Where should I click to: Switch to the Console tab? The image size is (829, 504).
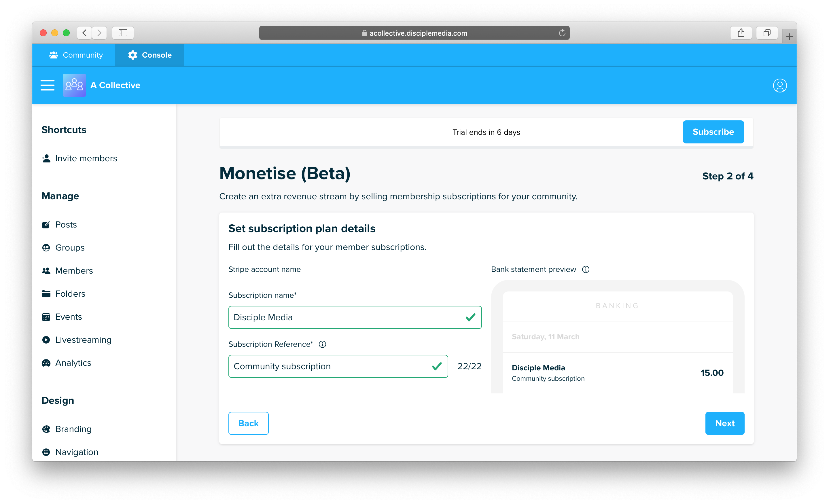pos(150,55)
